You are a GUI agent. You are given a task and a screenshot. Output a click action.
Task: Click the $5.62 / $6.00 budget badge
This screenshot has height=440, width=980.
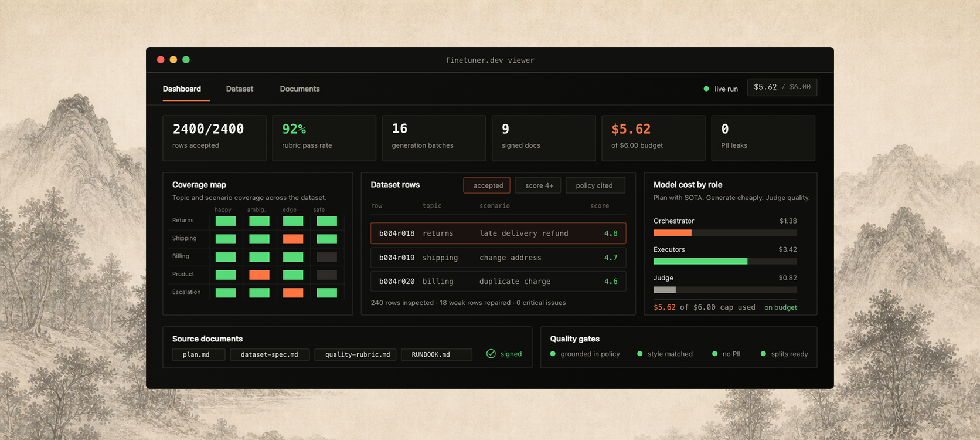click(x=782, y=87)
